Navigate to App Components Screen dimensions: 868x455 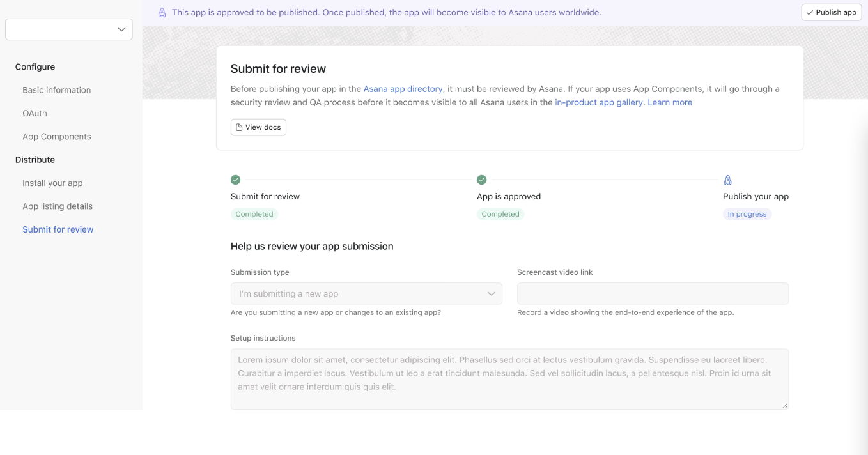[x=57, y=137]
